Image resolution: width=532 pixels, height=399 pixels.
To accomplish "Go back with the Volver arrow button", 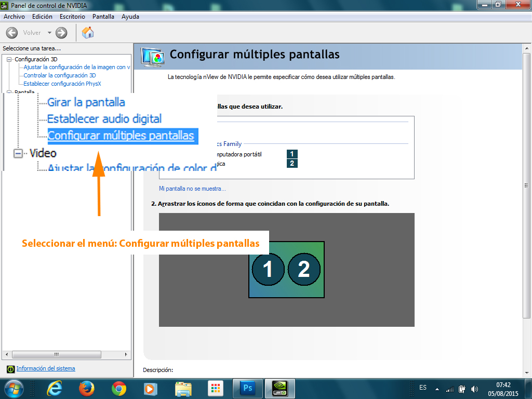I will 12,33.
